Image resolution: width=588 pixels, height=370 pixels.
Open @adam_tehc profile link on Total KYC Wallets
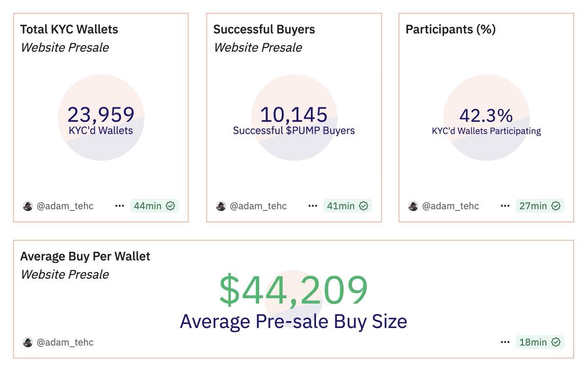(65, 206)
